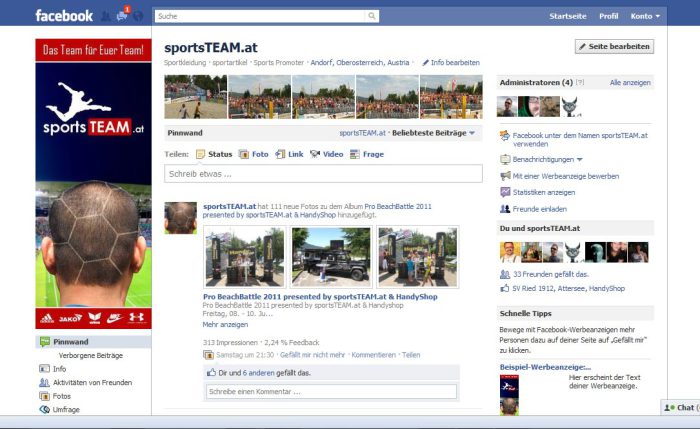Image resolution: width=700 pixels, height=429 pixels.
Task: Open first album photo with banners
Action: [244, 257]
